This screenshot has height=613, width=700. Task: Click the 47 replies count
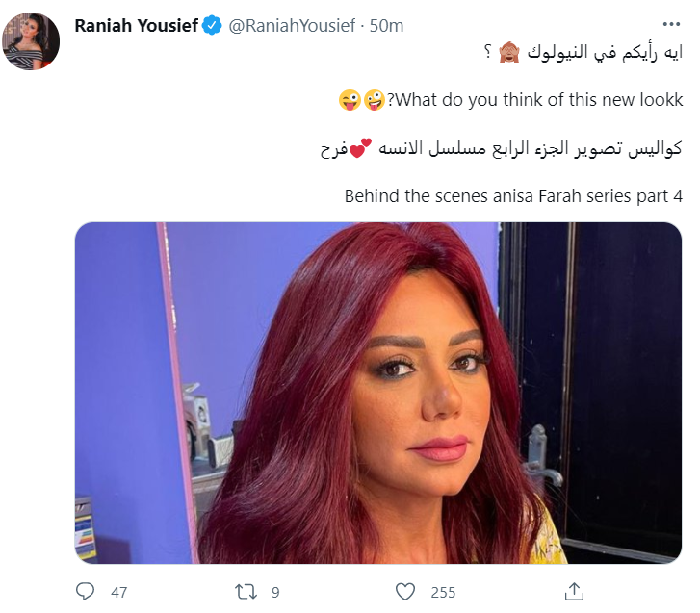coord(118,593)
